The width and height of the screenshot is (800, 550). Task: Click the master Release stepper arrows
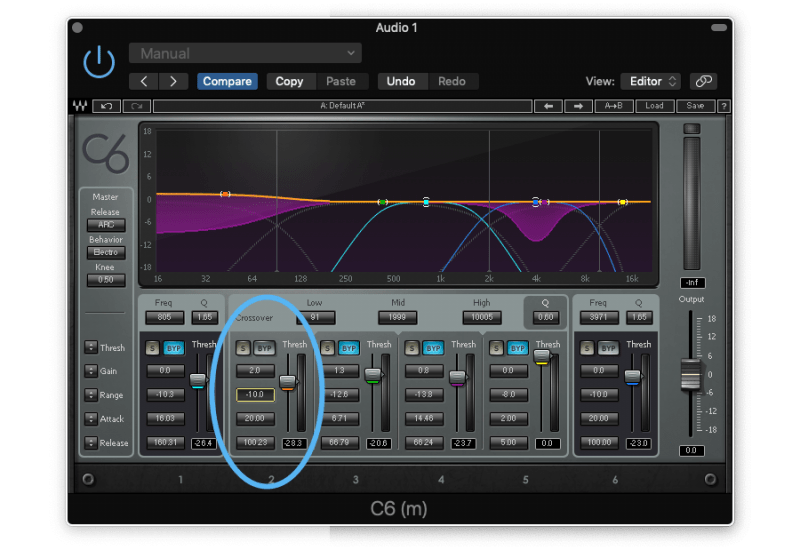pos(91,443)
